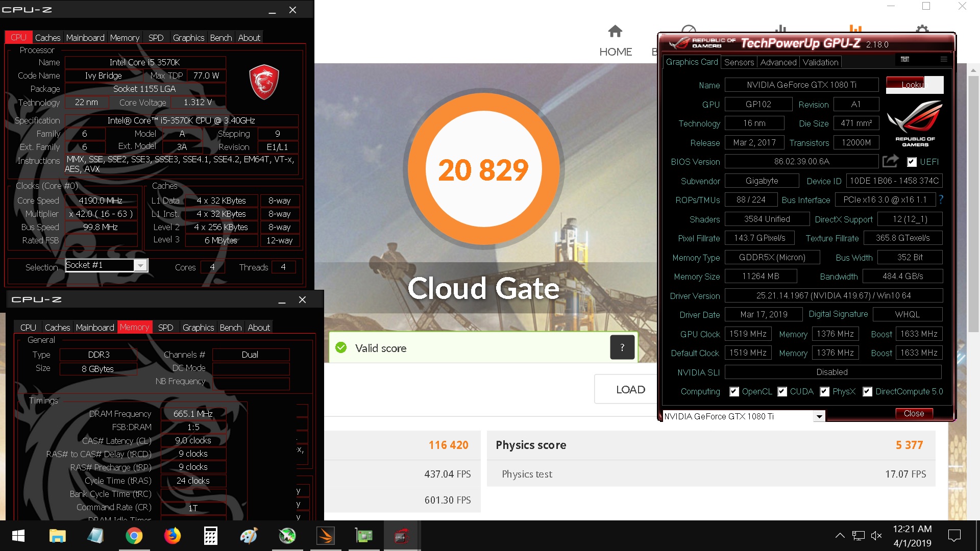
Task: Open the Validation tab in GPU-Z
Action: (x=820, y=62)
